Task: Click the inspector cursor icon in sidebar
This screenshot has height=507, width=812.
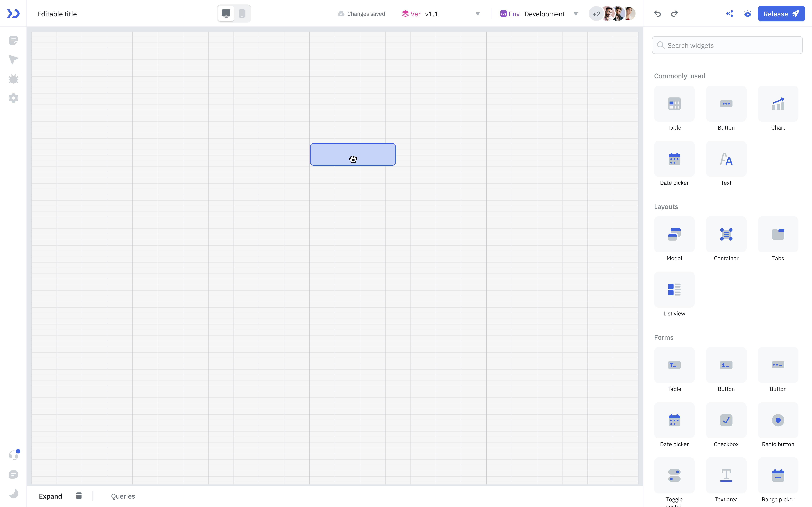Action: click(x=13, y=60)
